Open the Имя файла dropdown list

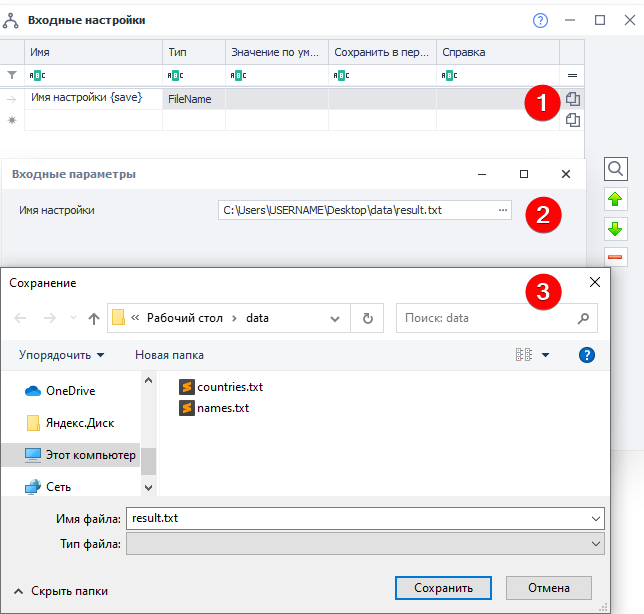tap(597, 519)
